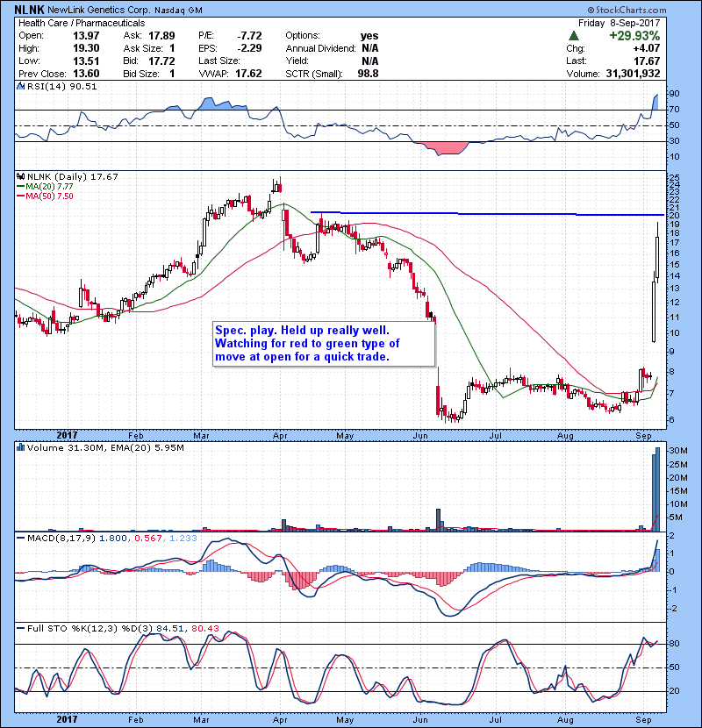Click the Jun label on the price chart axis
The image size is (702, 728).
coord(420,436)
